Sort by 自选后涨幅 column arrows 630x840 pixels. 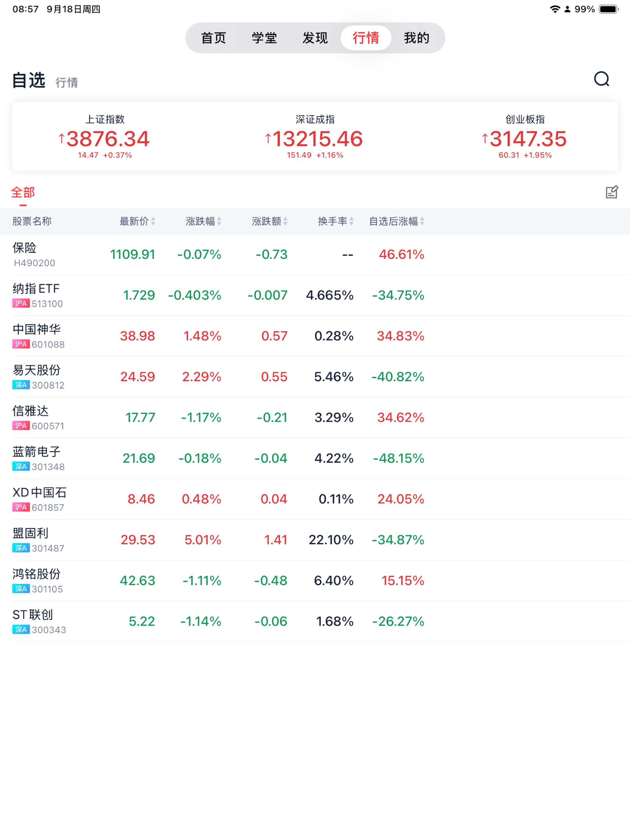tap(422, 221)
